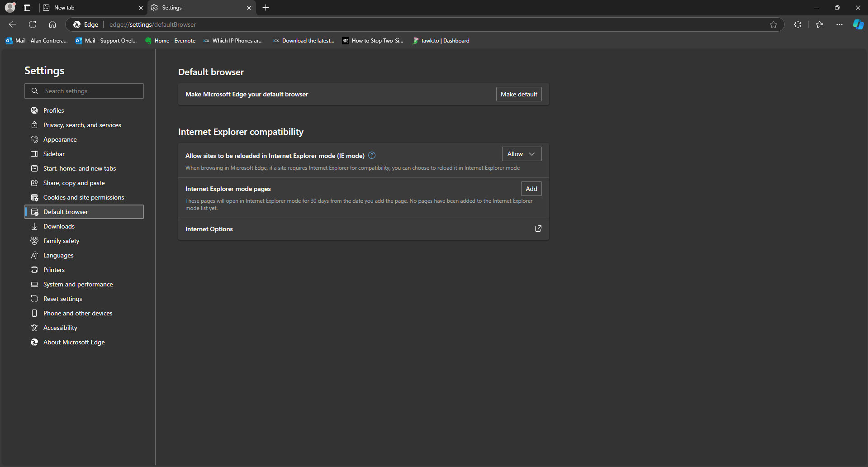This screenshot has height=467, width=868.
Task: Open the Extensions puzzle icon
Action: point(797,24)
